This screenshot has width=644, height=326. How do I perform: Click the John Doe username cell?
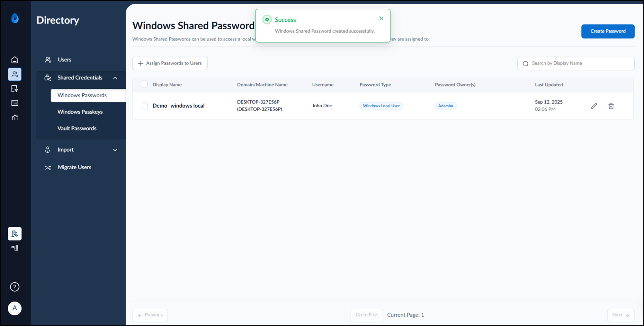click(x=322, y=106)
